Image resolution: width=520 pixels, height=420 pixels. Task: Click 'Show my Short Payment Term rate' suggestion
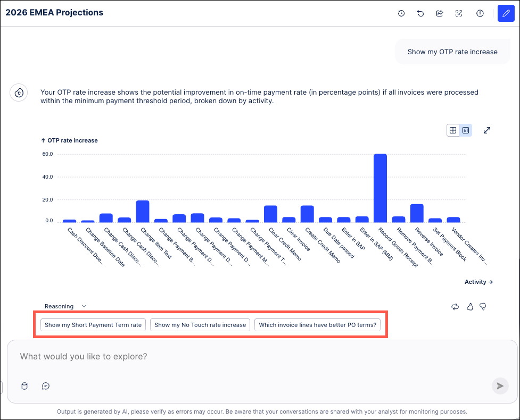[x=93, y=325]
